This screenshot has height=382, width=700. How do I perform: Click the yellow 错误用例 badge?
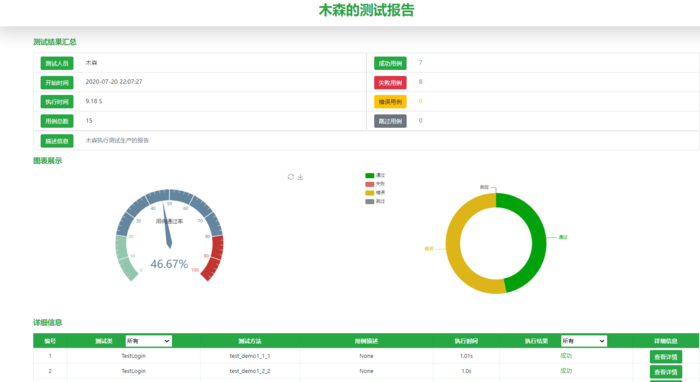(390, 102)
